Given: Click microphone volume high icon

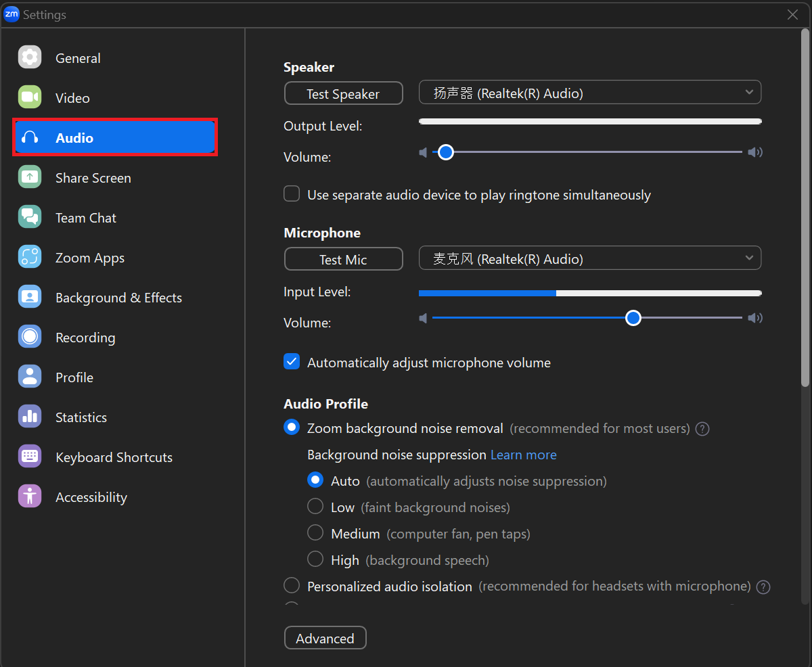Looking at the screenshot, I should (x=755, y=318).
